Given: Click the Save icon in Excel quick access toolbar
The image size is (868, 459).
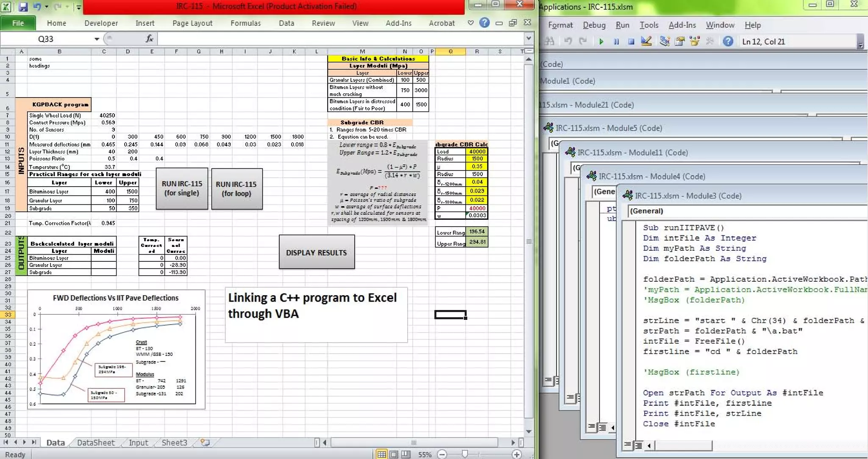Looking at the screenshot, I should (23, 7).
